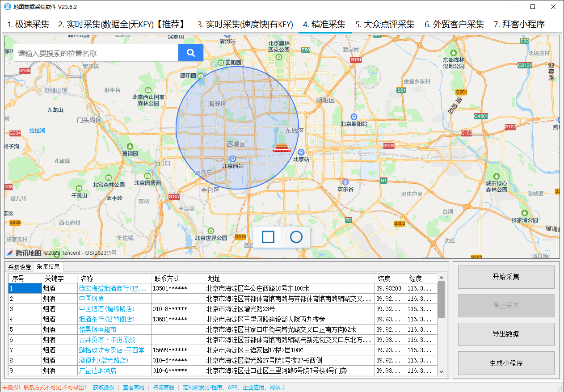564x392 pixels.
Task: Click the 开始采集 button
Action: (x=506, y=277)
